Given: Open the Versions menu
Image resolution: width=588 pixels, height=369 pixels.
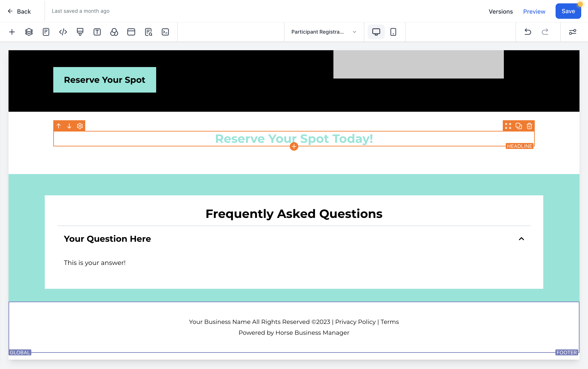Looking at the screenshot, I should click(501, 11).
